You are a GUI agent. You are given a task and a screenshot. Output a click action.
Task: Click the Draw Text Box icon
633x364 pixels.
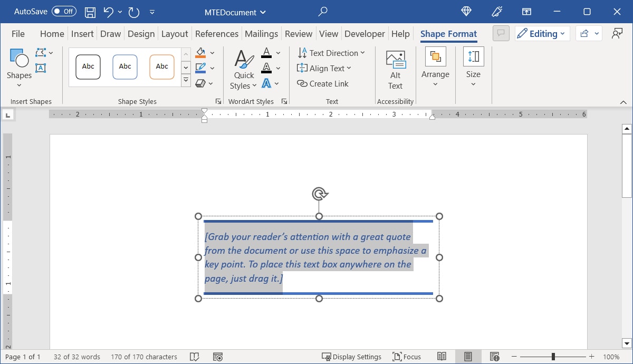[41, 68]
